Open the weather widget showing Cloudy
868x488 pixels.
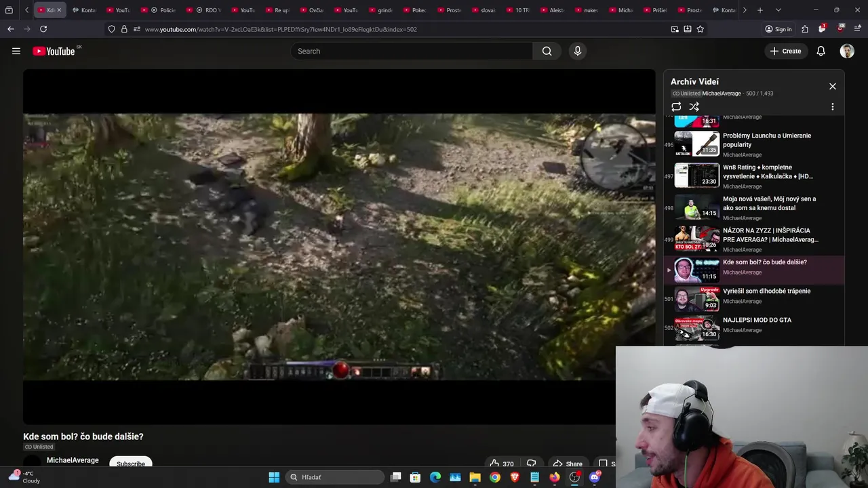(x=24, y=477)
